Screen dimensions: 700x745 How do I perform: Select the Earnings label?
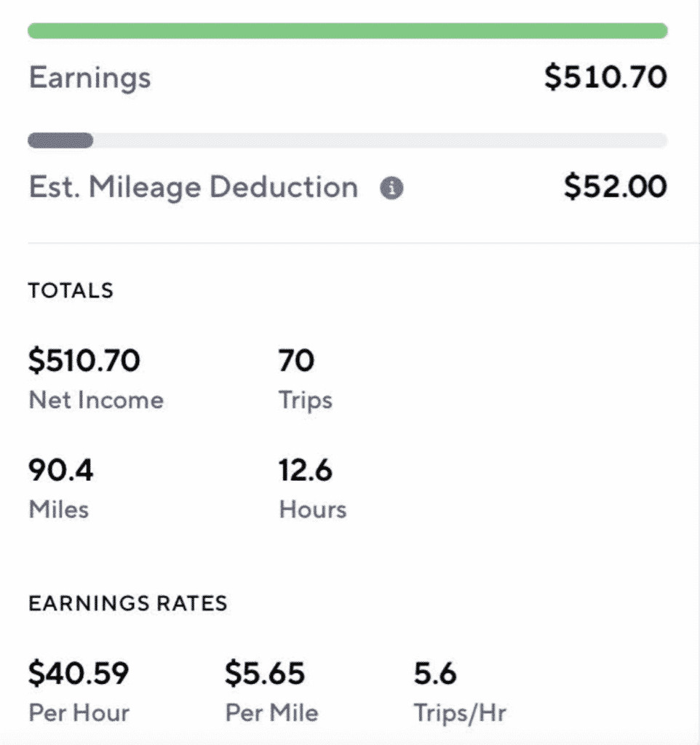tap(90, 77)
